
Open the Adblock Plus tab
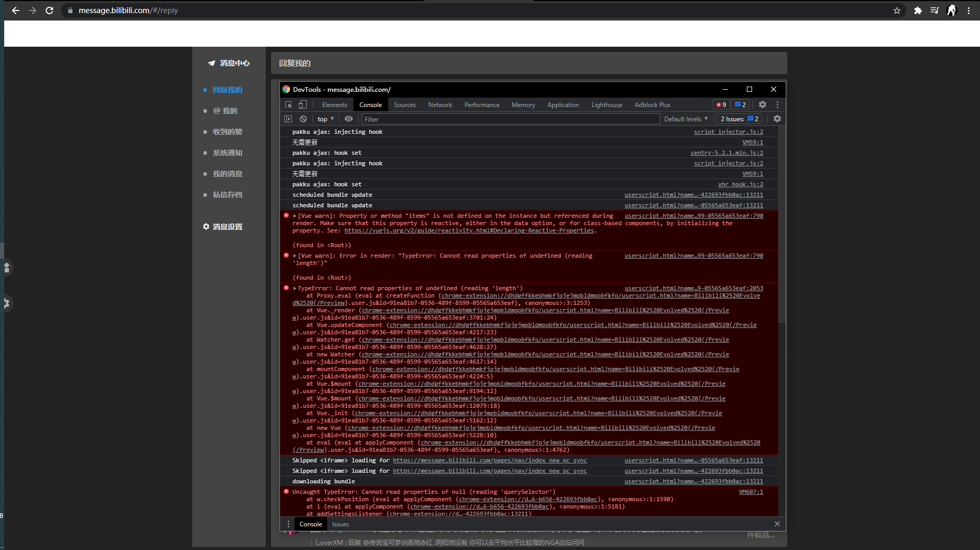[x=652, y=105]
